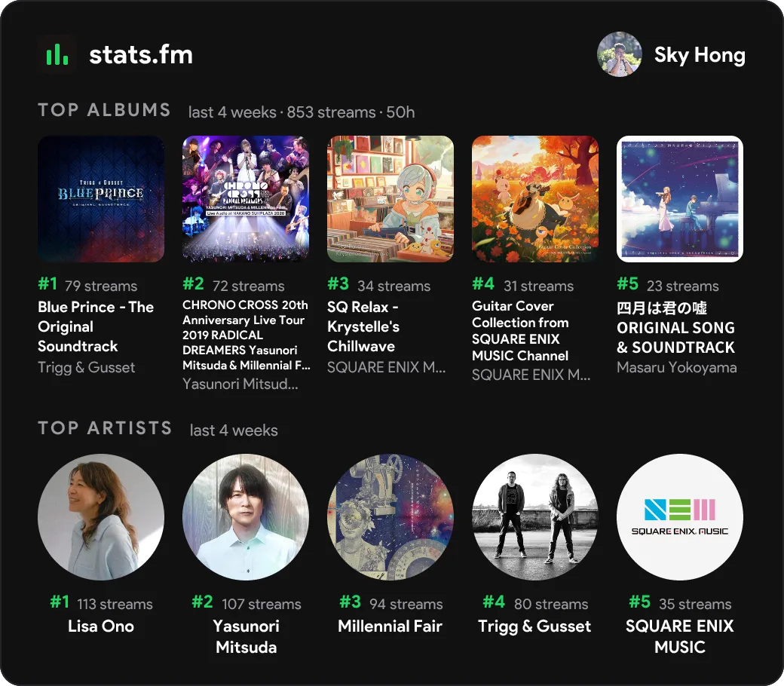
Task: Click the Lisa Ono artist name
Action: pos(101,626)
